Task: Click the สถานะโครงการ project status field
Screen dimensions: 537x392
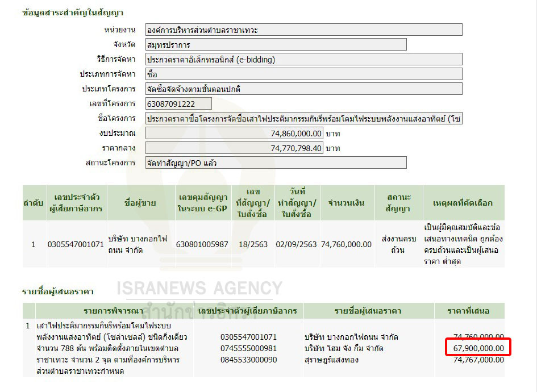Action: (276, 162)
